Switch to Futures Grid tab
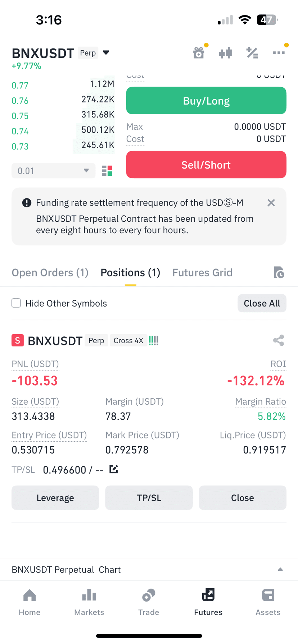The height and width of the screenshot is (644, 298). point(202,272)
